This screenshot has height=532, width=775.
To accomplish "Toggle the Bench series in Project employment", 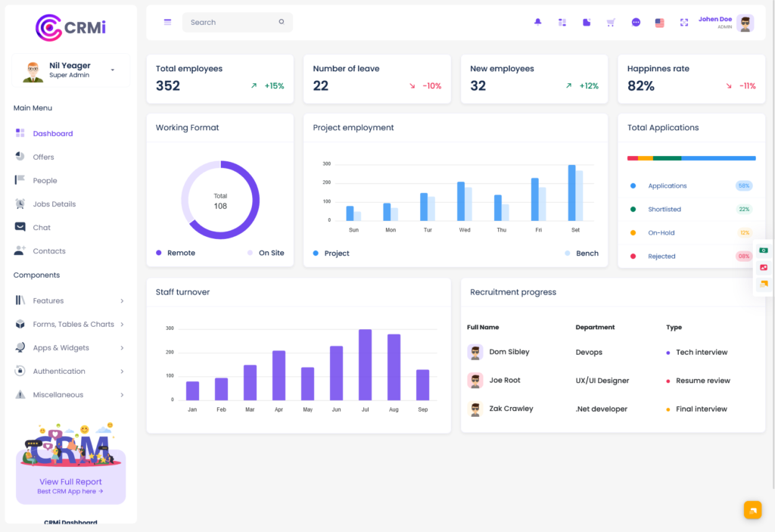I will (583, 254).
